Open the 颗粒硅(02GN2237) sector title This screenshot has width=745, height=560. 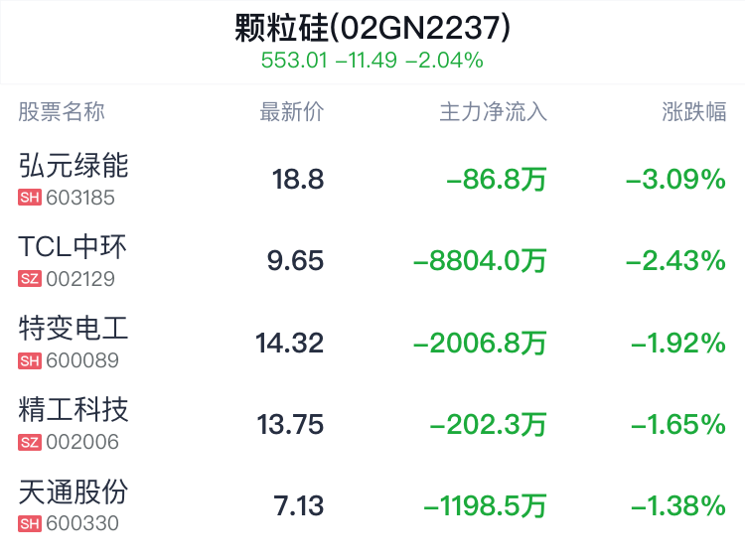pyautogui.click(x=372, y=28)
